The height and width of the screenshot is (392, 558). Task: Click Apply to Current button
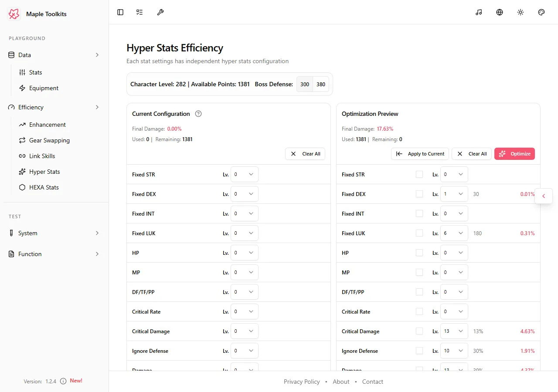pos(420,154)
